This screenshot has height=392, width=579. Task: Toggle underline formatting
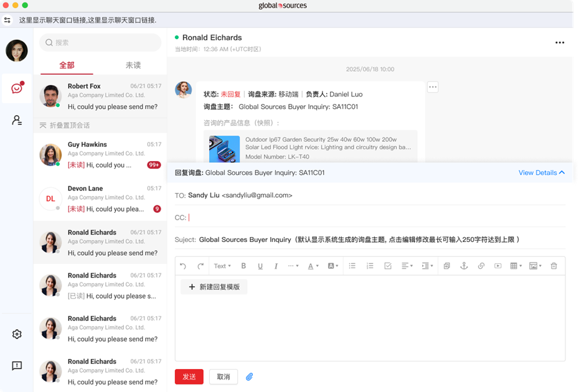[x=260, y=266]
